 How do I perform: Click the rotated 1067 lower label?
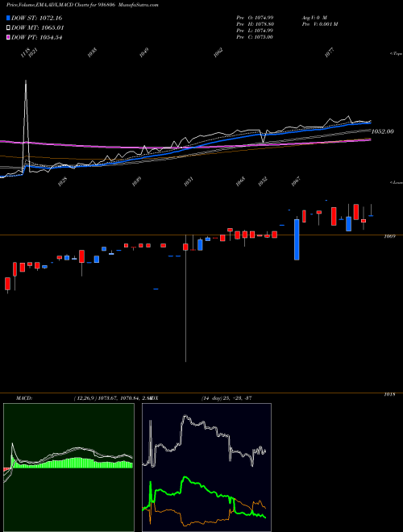click(x=296, y=181)
